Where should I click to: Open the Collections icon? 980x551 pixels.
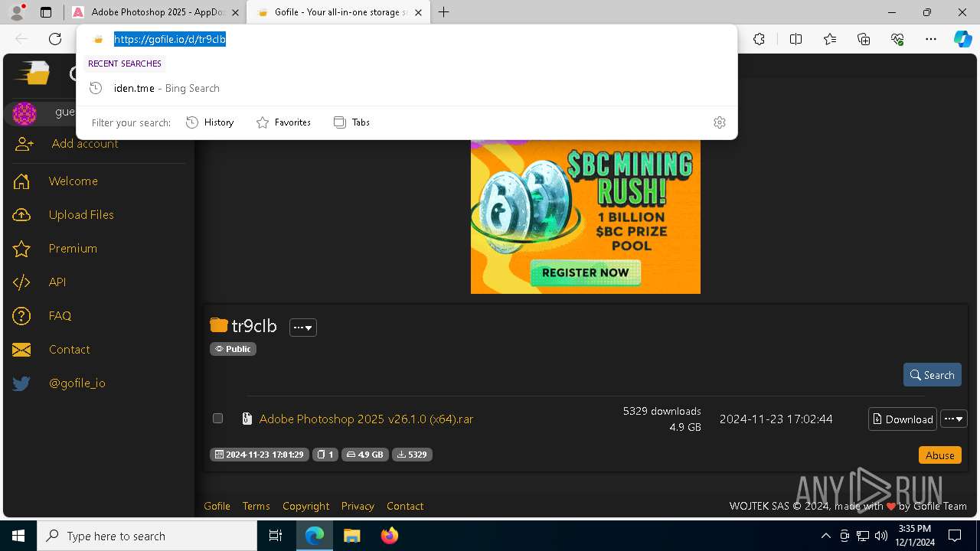coord(864,39)
